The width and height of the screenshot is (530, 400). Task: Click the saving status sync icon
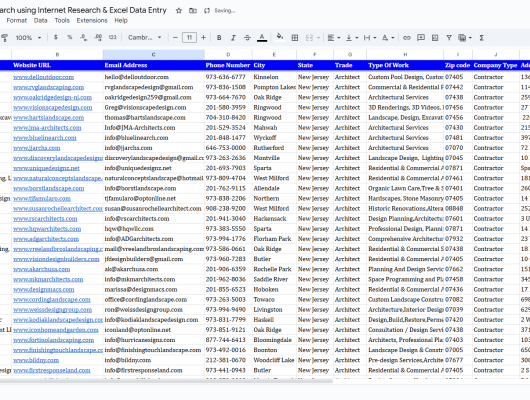click(207, 11)
